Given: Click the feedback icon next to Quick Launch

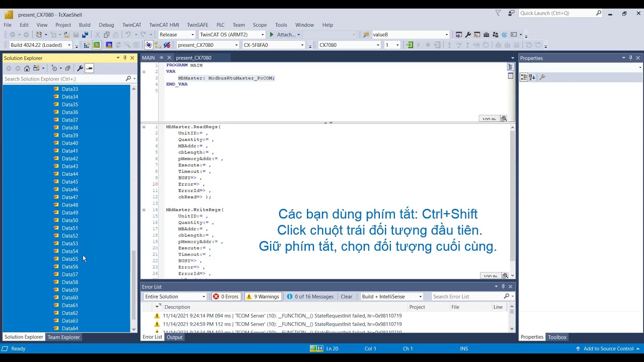Looking at the screenshot, I should 512,14.
